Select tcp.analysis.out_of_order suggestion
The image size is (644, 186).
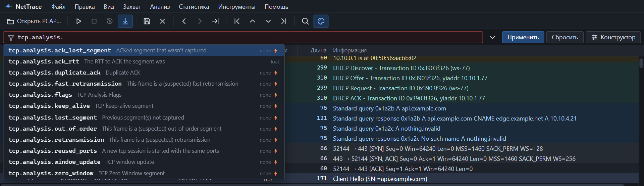[x=144, y=129]
